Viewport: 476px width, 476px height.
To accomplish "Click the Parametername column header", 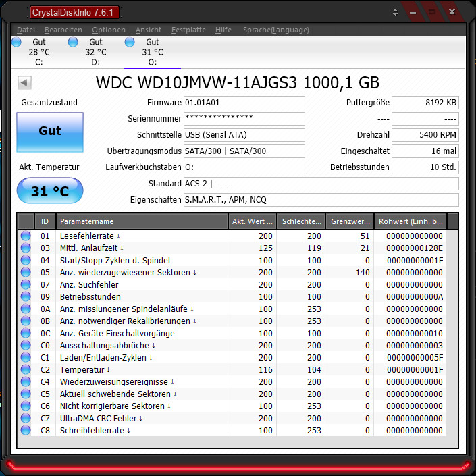I will click(142, 221).
